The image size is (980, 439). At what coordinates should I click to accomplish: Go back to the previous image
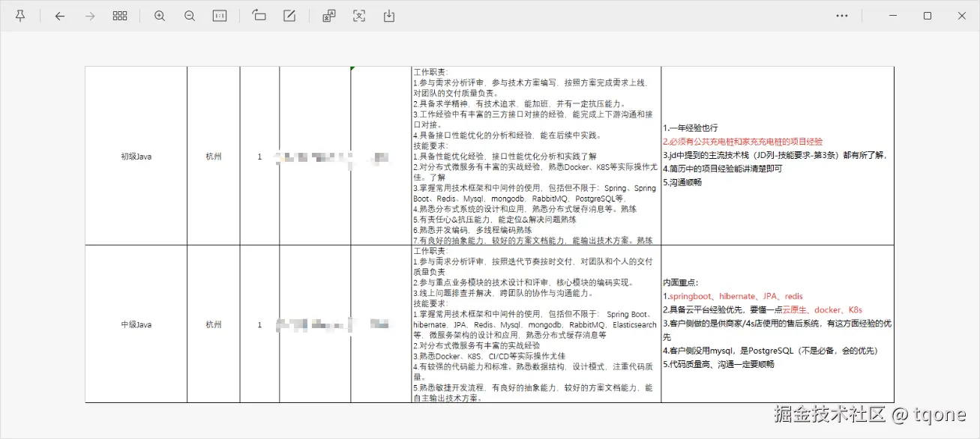click(x=60, y=15)
